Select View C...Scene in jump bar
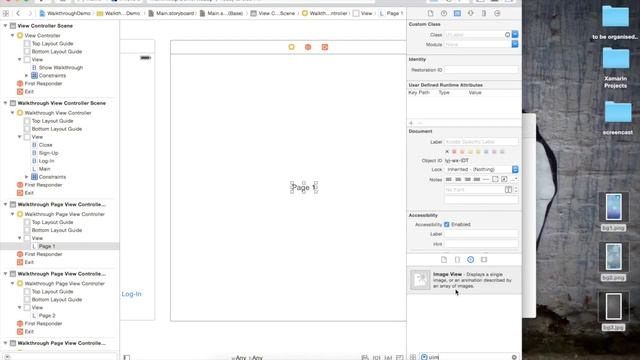This screenshot has width=640, height=360. [x=273, y=13]
